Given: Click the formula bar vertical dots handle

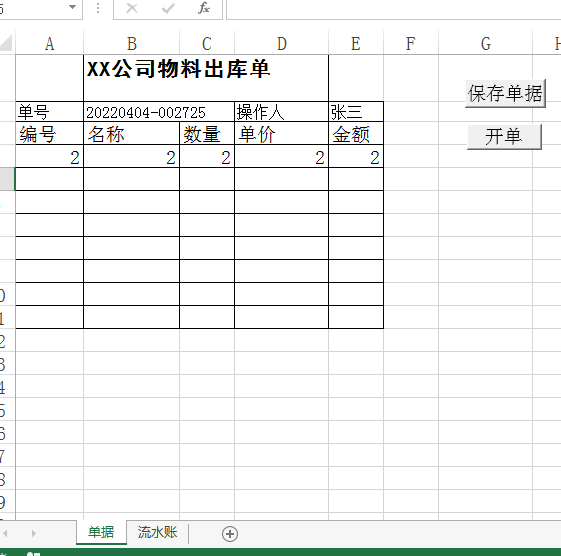Looking at the screenshot, I should pyautogui.click(x=98, y=8).
